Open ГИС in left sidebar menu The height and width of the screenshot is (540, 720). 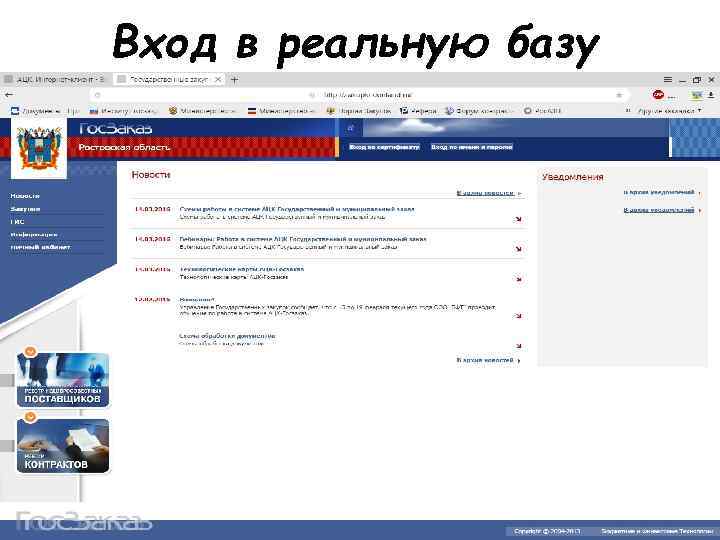pos(17,221)
